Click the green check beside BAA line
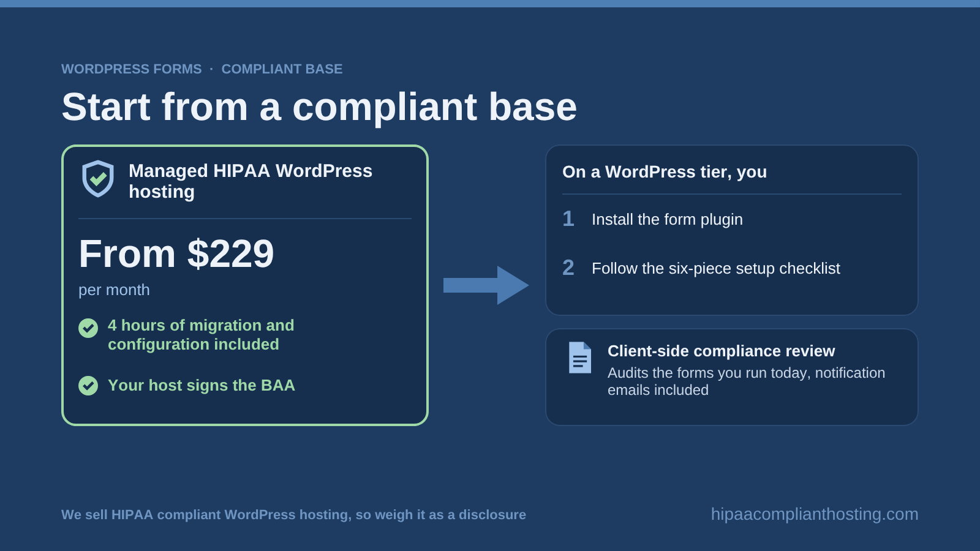Viewport: 980px width, 551px height. [88, 386]
